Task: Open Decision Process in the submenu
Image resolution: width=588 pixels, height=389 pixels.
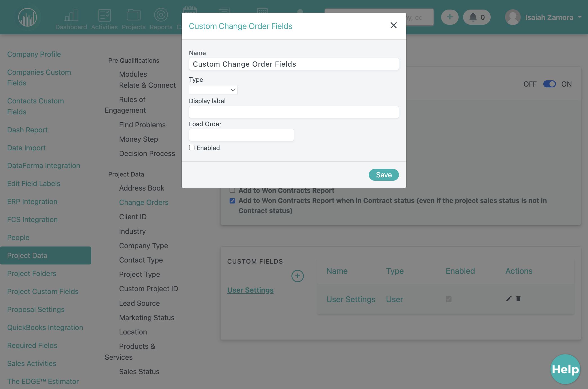Action: 147,153
